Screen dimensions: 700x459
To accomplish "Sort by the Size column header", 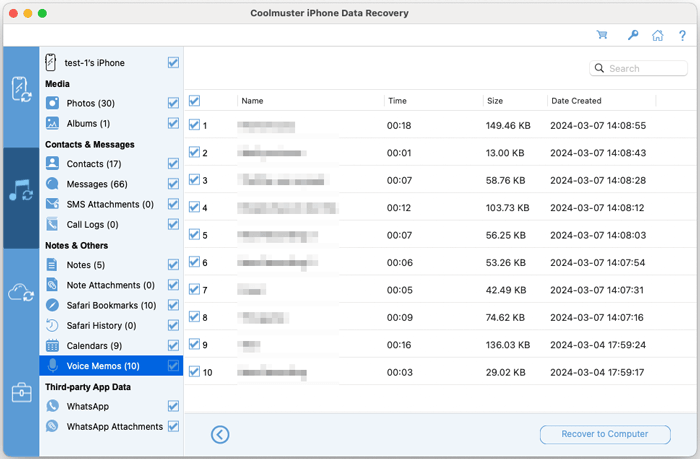I will click(x=495, y=101).
